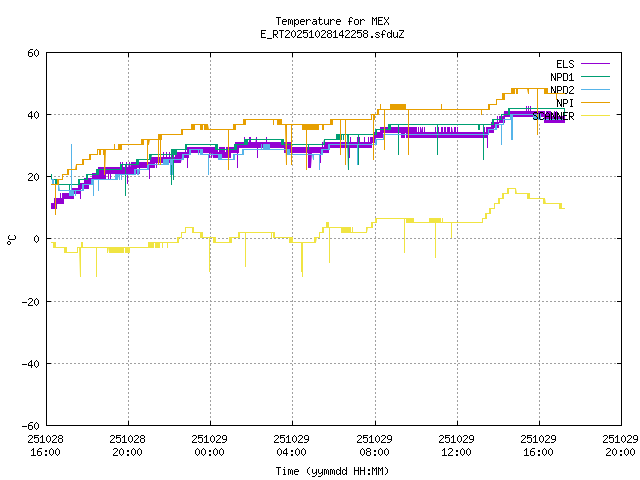Viewport: 640px width, 480px height.
Task: Select the NPD1 legend entry
Action: (562, 77)
